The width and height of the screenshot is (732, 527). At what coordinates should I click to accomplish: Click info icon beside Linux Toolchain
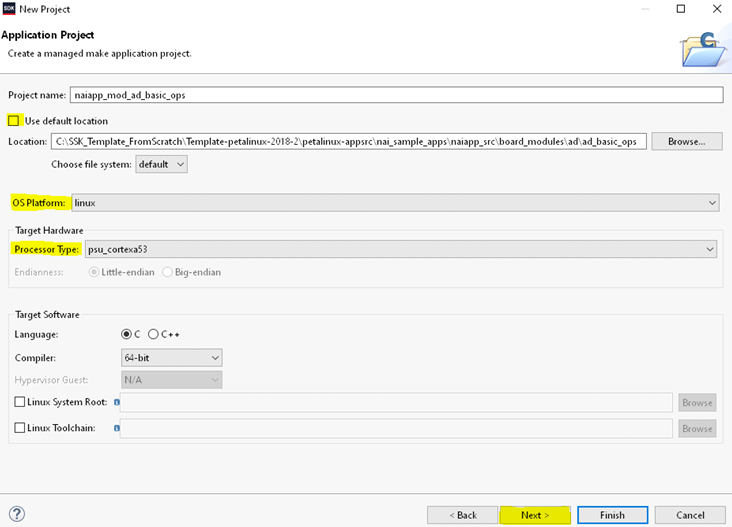pos(117,428)
